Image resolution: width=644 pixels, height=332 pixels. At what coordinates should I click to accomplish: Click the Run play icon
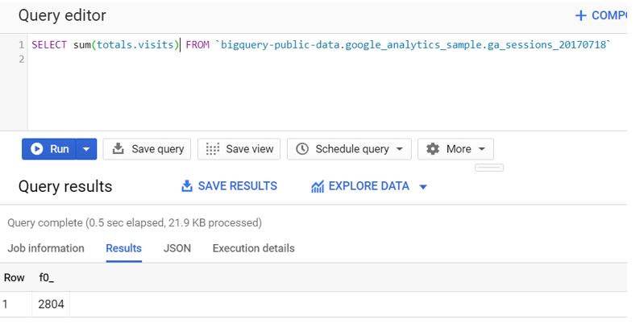(x=36, y=149)
